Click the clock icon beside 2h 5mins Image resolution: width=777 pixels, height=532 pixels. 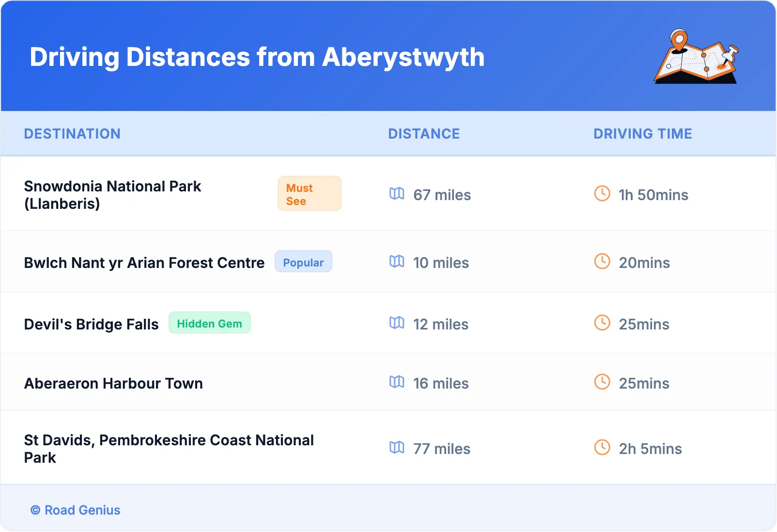(602, 448)
